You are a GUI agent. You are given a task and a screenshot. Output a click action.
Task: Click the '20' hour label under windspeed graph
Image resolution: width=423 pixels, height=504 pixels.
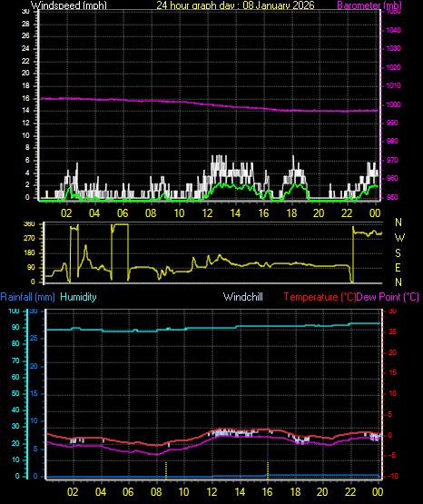click(x=319, y=213)
